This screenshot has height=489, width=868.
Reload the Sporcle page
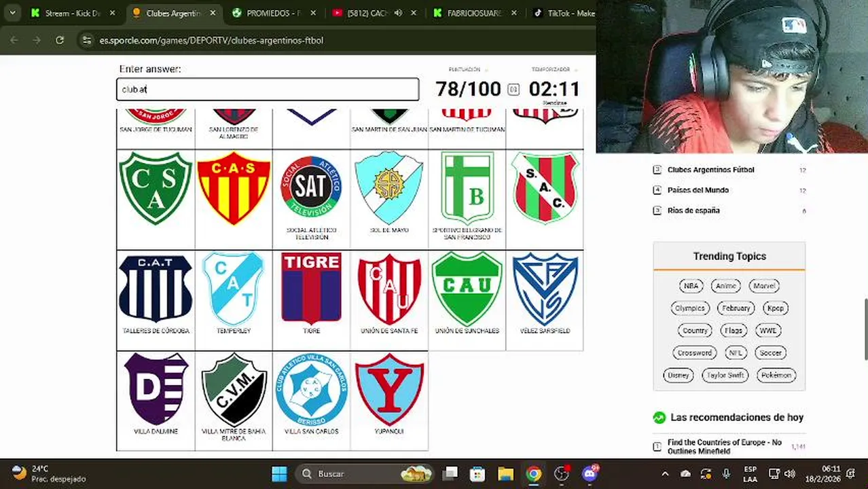(x=60, y=40)
